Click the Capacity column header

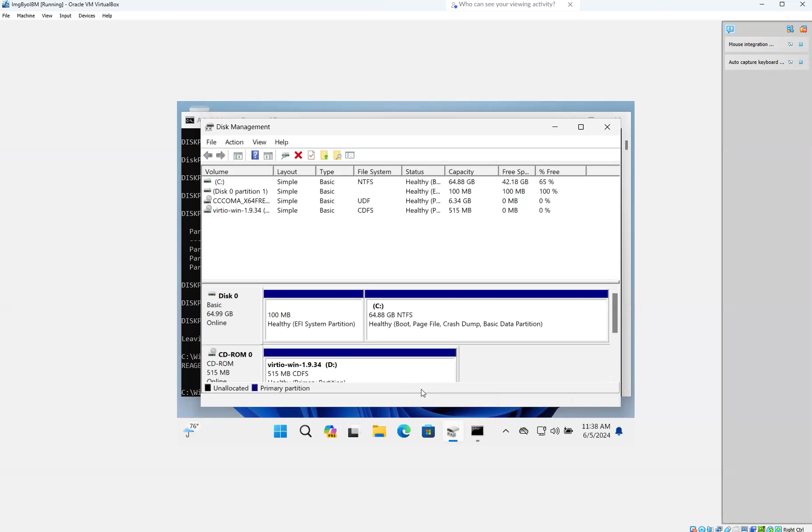(x=471, y=172)
